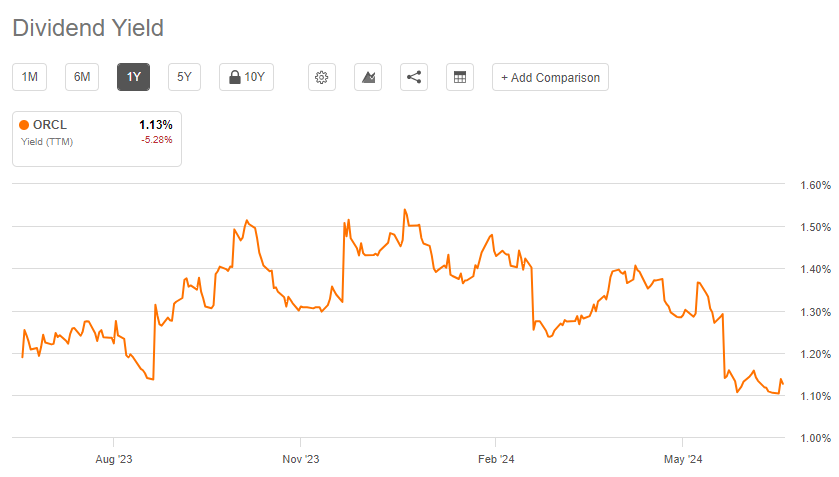Click the -5.28% change value
Screen dimensions: 839x477
[157, 140]
